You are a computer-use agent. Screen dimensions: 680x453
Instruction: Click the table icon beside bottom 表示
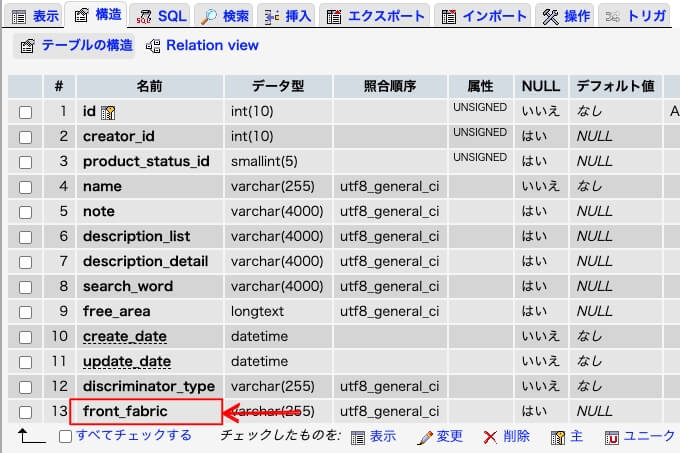click(358, 438)
